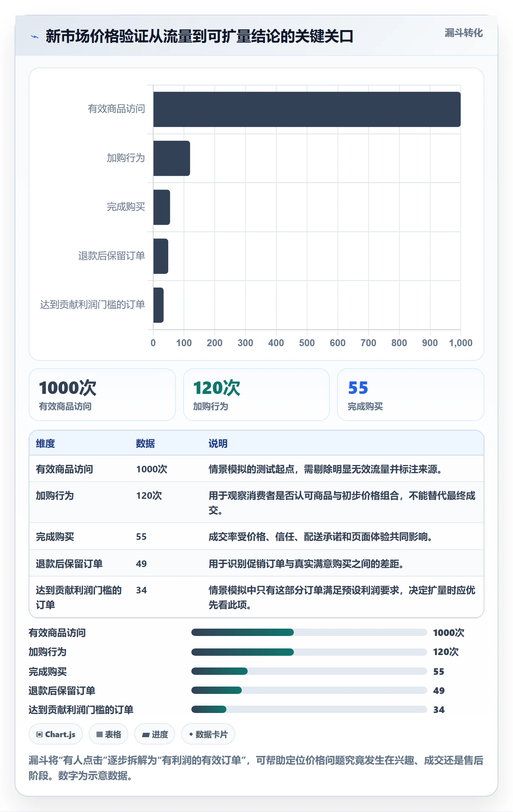Image resolution: width=513 pixels, height=812 pixels.
Task: Click the 数据 table column header
Action: tap(145, 443)
